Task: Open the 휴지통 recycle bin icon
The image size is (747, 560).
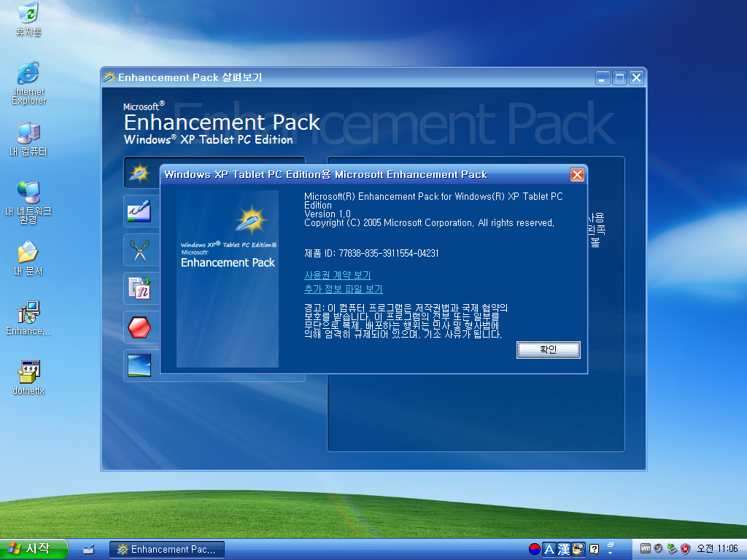Action: [28, 19]
